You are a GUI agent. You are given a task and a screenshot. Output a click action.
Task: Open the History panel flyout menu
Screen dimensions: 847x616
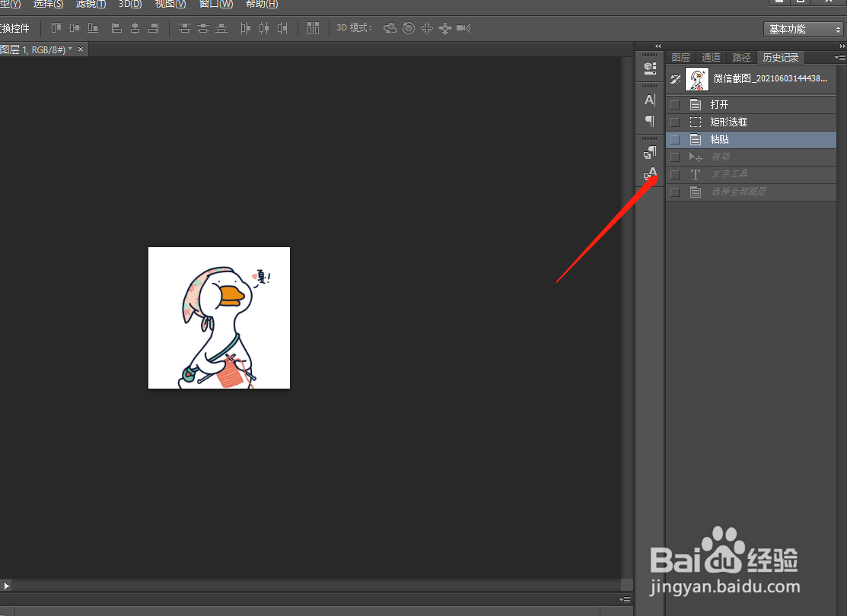click(839, 57)
